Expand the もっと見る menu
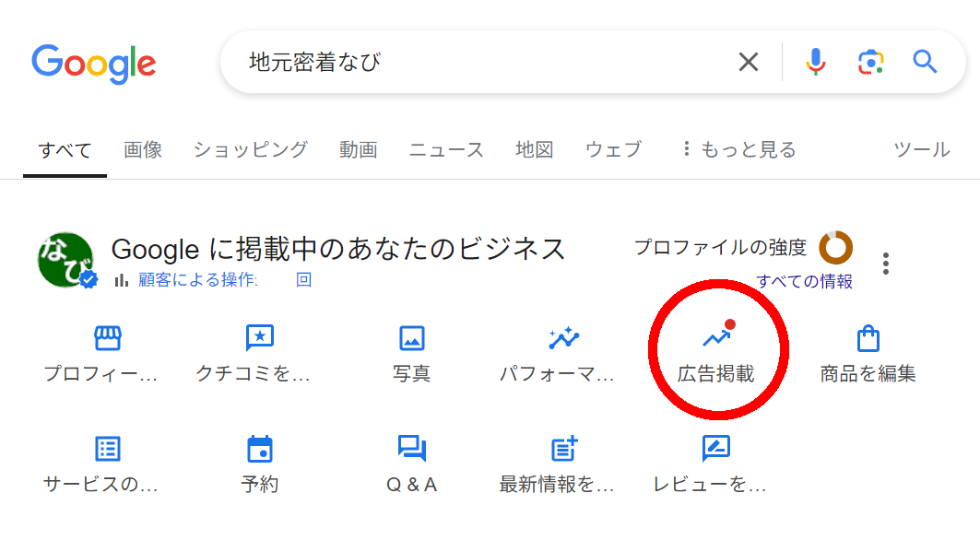Screen dimensions: 980x540 (742, 149)
